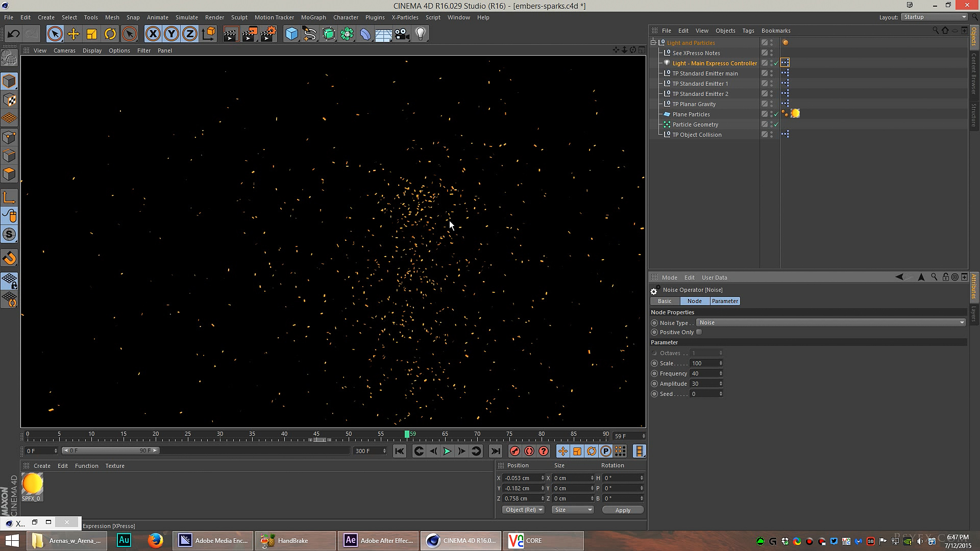Select the Rotate tool icon
The image size is (980, 551).
[x=110, y=34]
